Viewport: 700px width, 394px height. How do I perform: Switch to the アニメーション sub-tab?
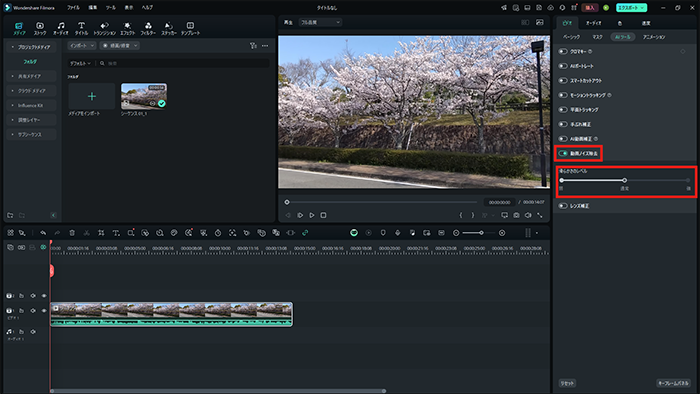pyautogui.click(x=654, y=37)
